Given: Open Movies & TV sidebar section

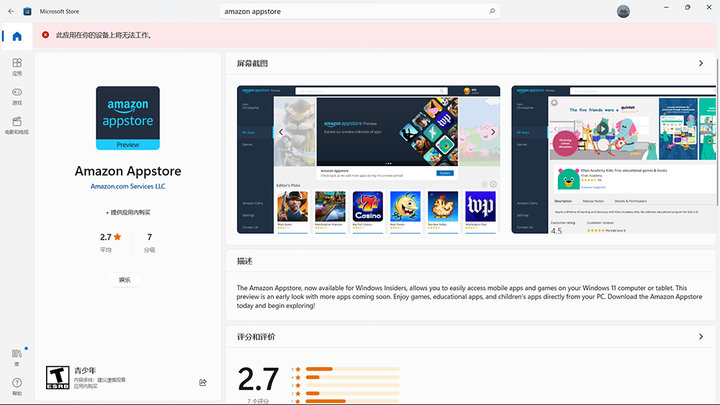Looking at the screenshot, I should coord(17,125).
